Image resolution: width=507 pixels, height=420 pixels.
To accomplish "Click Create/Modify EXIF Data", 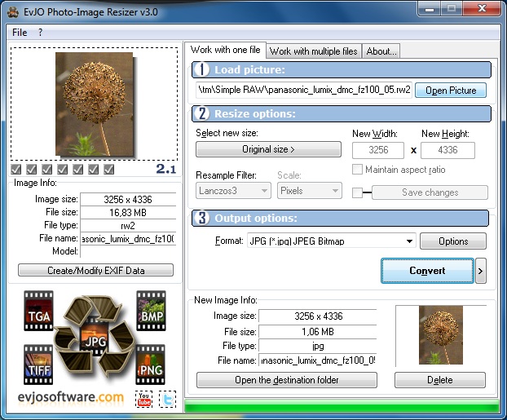I will 95,270.
